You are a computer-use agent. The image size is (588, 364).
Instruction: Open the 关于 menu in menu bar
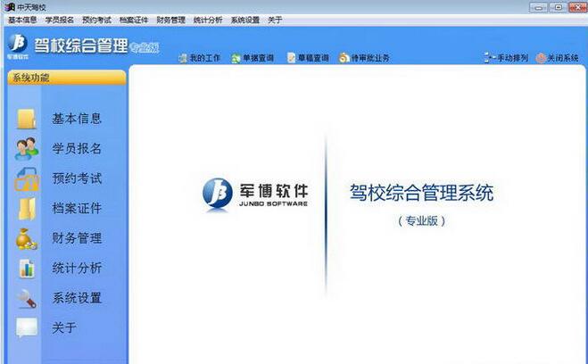[275, 21]
